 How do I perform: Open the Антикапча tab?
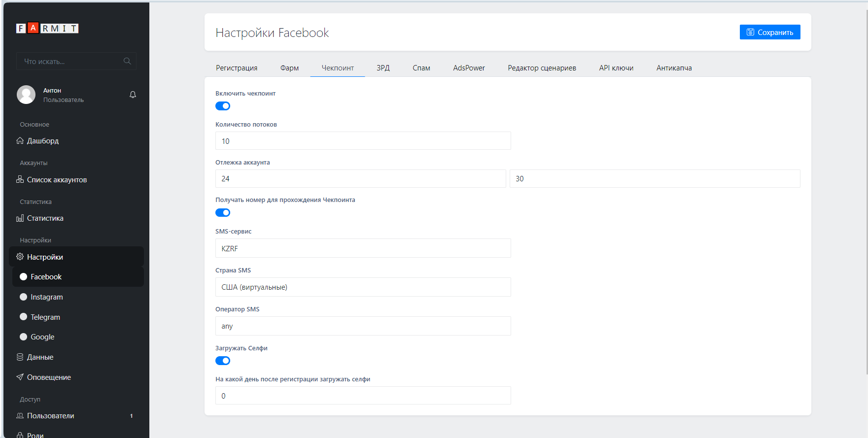pyautogui.click(x=674, y=68)
